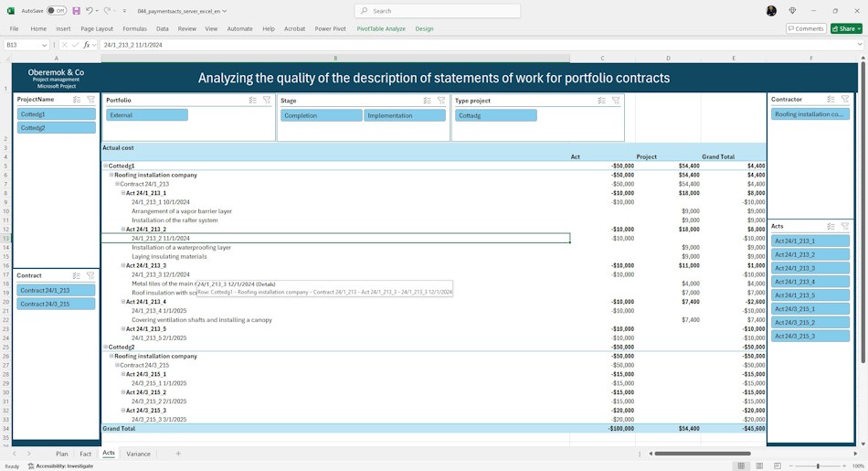Open the Power Pivot ribbon tab

tap(331, 28)
